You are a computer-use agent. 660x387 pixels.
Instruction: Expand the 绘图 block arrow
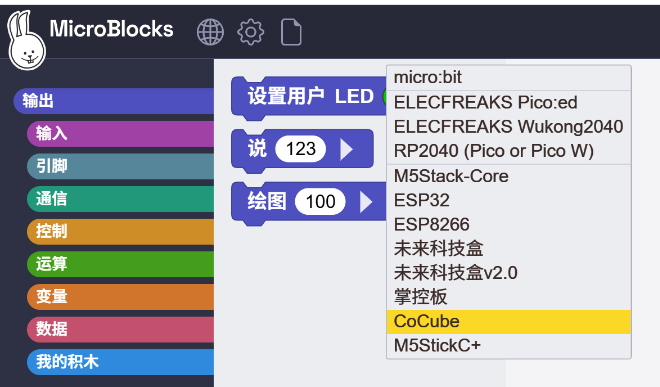click(x=366, y=202)
